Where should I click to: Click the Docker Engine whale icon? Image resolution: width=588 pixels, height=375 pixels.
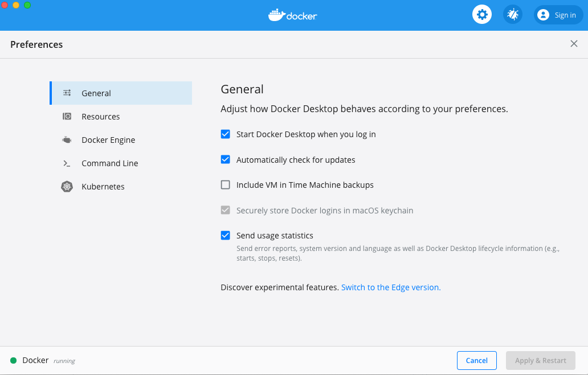click(67, 139)
